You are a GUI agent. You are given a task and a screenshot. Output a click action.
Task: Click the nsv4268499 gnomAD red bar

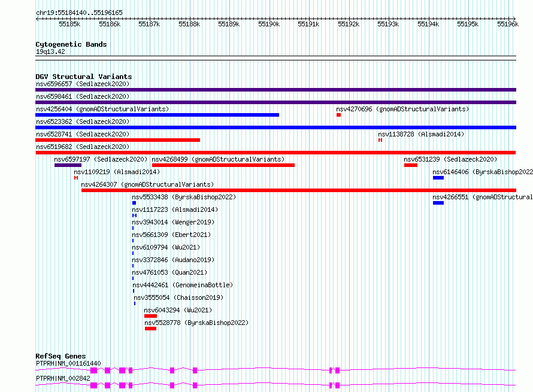pos(223,165)
